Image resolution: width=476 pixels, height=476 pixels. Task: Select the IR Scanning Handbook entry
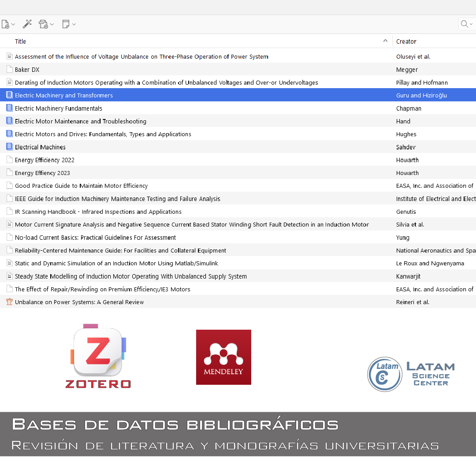point(98,212)
